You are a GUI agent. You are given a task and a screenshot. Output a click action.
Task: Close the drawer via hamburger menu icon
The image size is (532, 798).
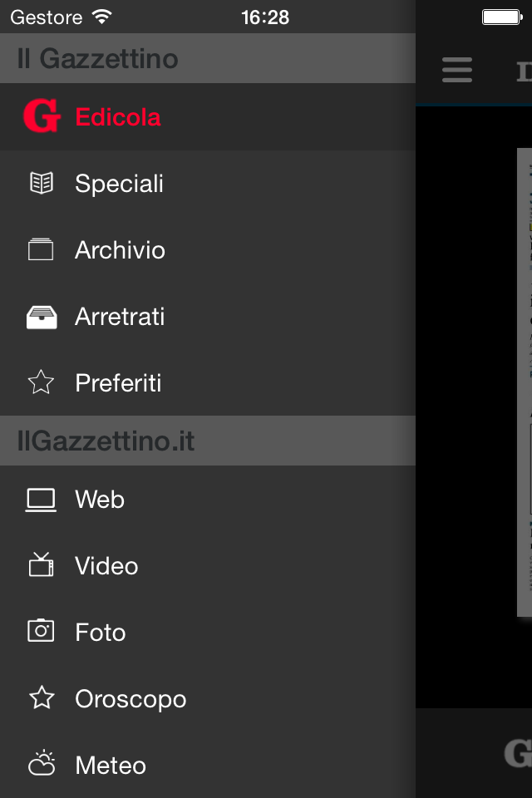point(457,70)
